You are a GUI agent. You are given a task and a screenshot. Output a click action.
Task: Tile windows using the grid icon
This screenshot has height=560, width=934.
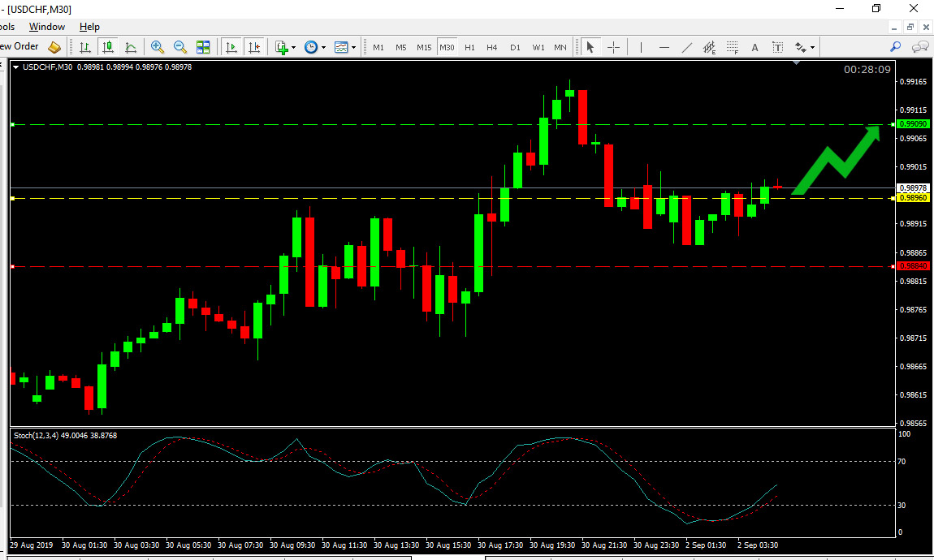203,47
